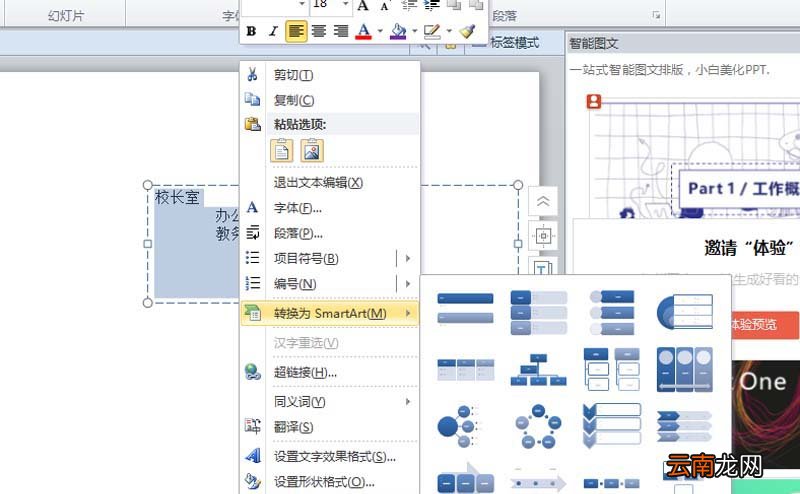Toggle bold in the mini toolbar
Screen dimensions: 800x494
251,31
